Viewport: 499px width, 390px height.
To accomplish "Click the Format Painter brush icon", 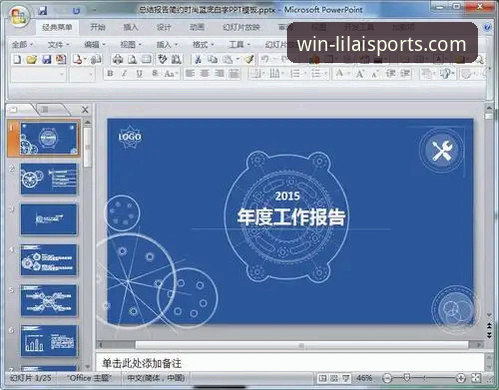I will [x=249, y=60].
